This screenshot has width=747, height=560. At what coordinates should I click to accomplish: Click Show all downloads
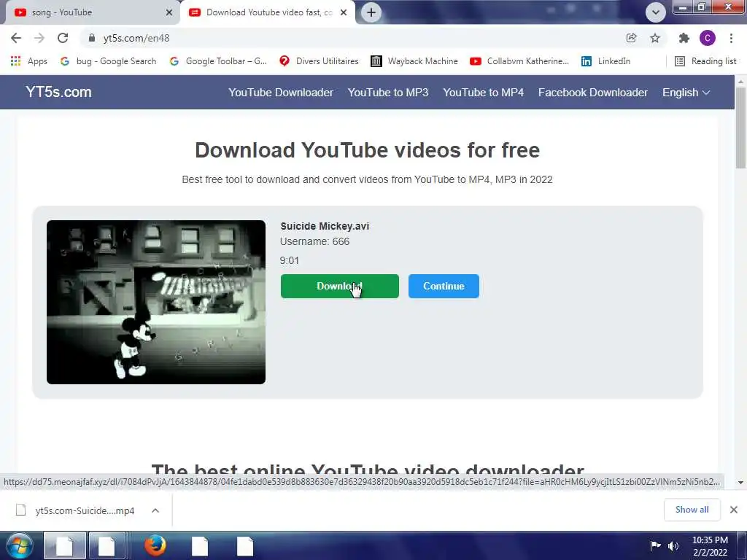pyautogui.click(x=692, y=510)
